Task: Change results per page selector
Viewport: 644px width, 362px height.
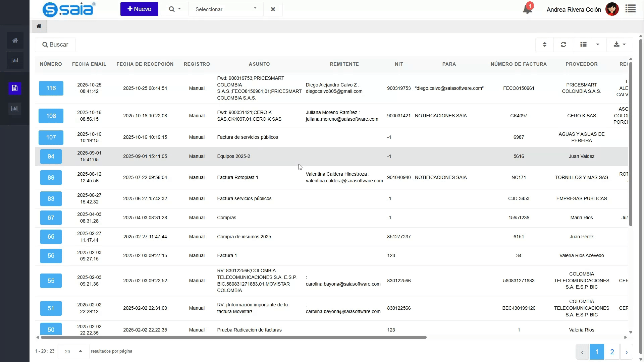Action: coord(73,351)
